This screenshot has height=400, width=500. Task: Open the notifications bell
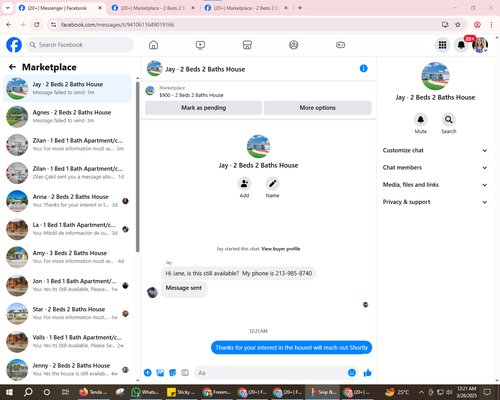click(461, 45)
